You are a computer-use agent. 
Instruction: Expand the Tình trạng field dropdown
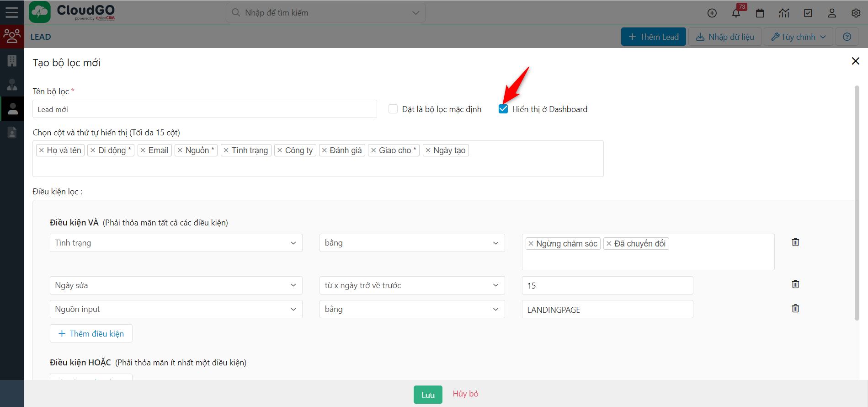(176, 243)
